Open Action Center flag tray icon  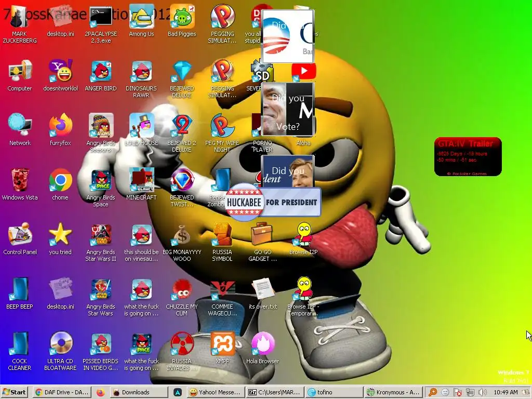point(457,393)
